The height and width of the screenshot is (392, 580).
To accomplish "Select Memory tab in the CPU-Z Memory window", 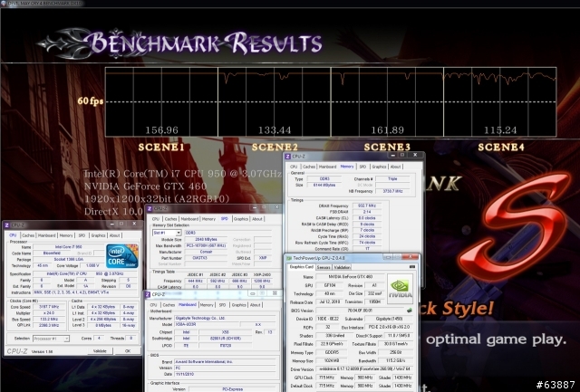I will tap(347, 167).
